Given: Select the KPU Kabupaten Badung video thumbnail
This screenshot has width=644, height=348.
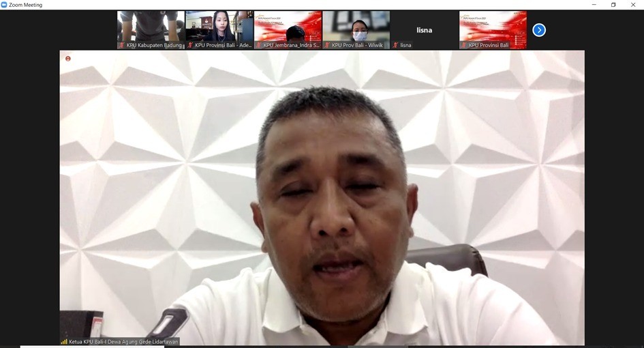Looking at the screenshot, I should coord(151,26).
